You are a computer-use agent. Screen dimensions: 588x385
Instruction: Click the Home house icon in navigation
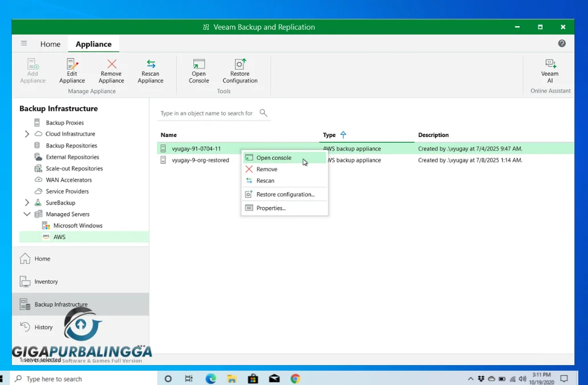coord(25,258)
